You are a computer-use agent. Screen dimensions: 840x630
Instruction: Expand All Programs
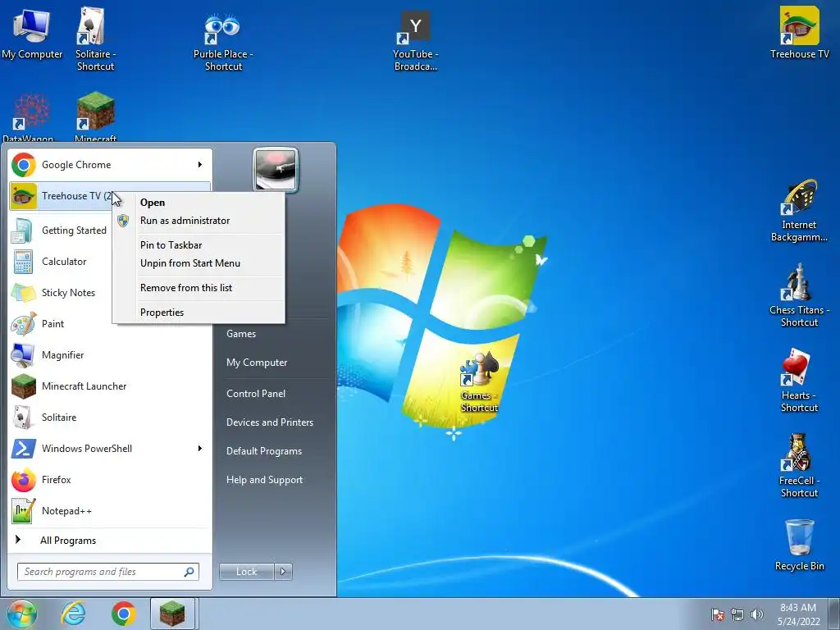(110, 540)
